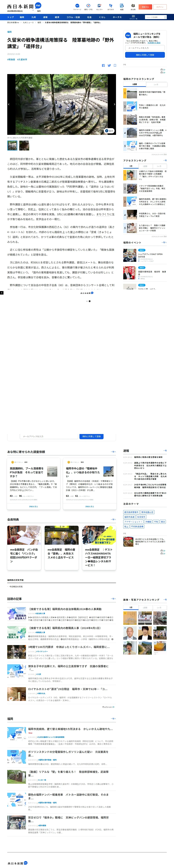
Task: Open the 沖縄戦 theme tag
Action: 148,522
